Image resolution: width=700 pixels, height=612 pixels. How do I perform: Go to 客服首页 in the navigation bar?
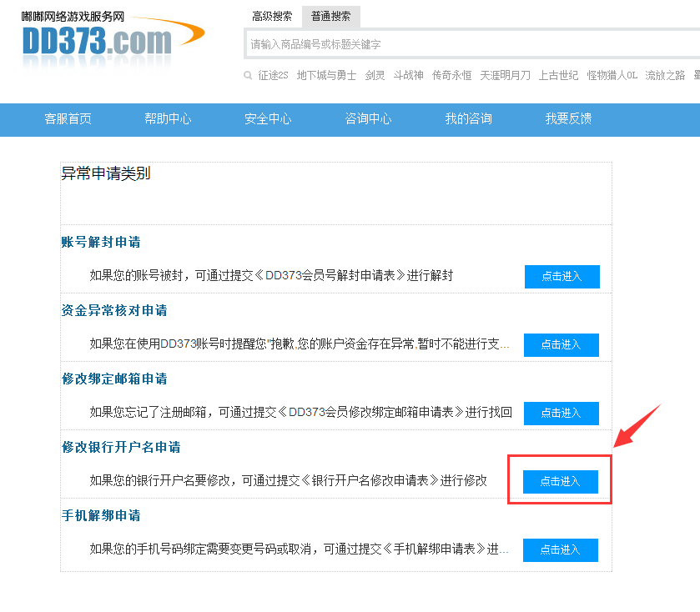68,118
